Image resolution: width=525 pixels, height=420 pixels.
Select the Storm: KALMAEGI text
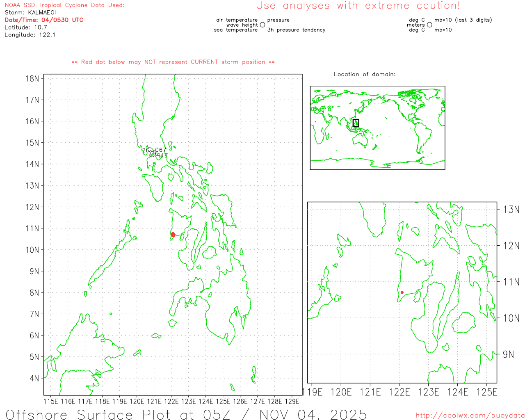[30, 13]
